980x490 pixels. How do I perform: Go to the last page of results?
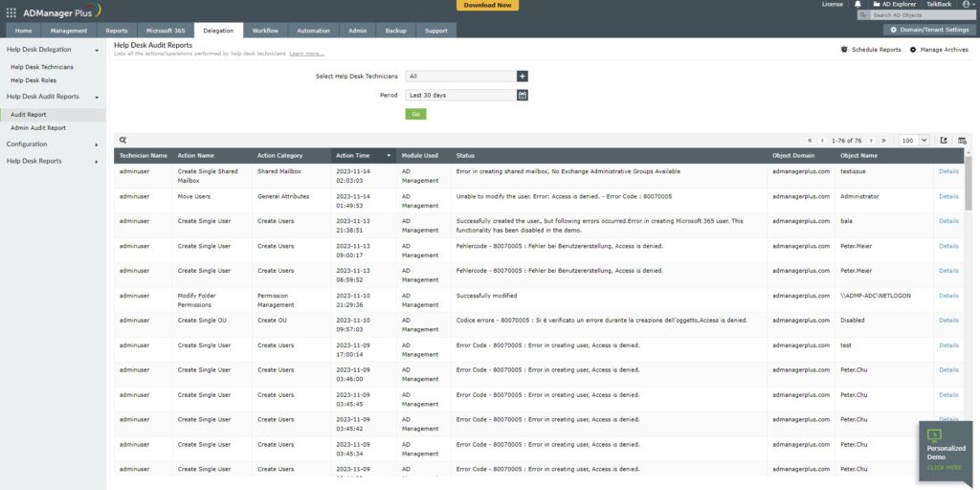[x=883, y=140]
